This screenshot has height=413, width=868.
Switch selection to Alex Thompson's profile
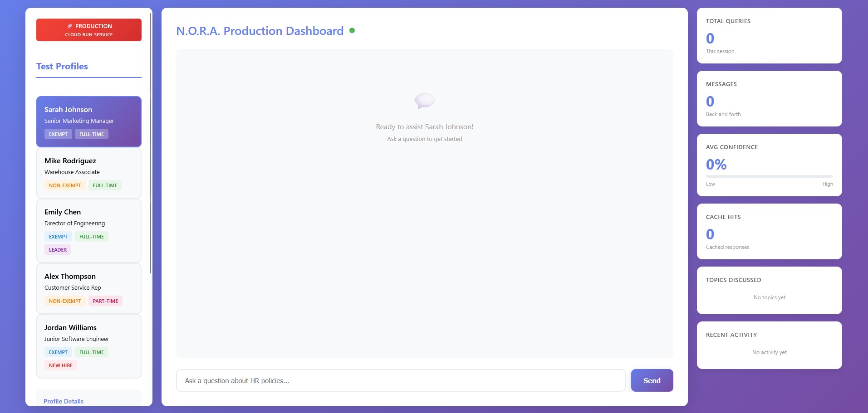point(88,288)
